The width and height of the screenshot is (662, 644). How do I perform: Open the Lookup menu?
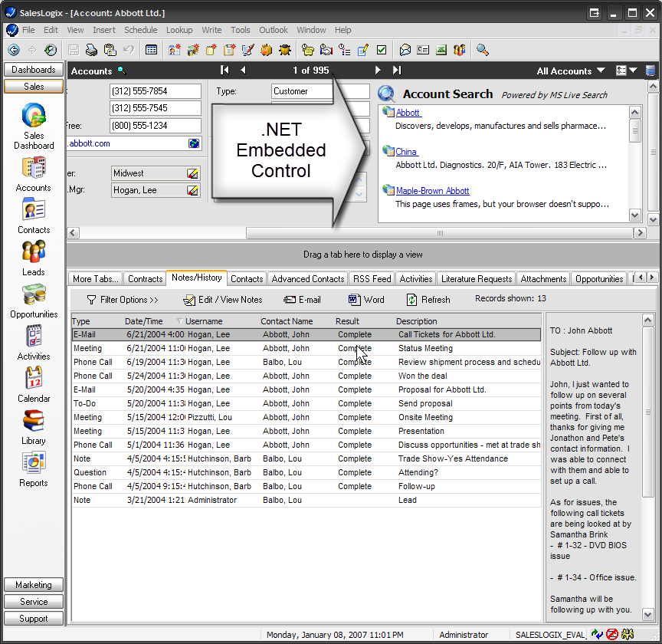coord(179,30)
